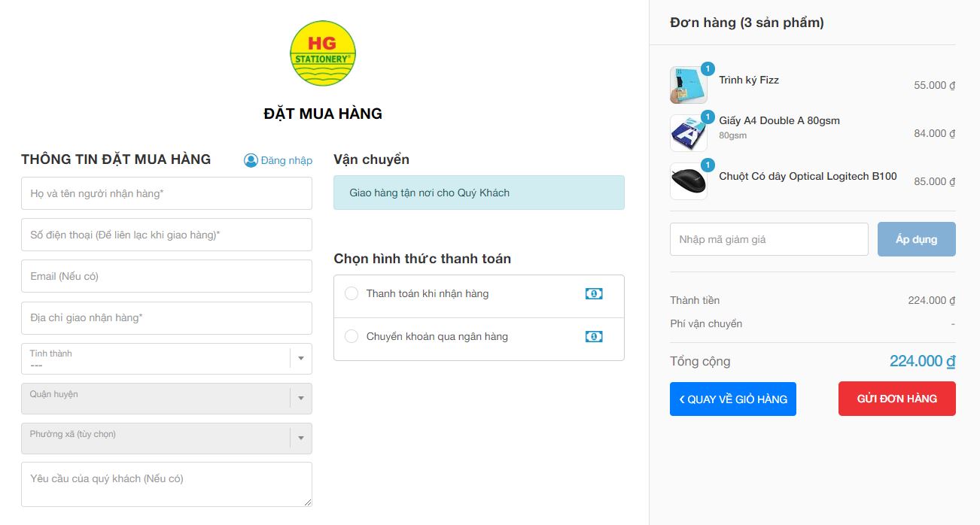Image resolution: width=980 pixels, height=525 pixels.
Task: Click the Họ và tên người nhận hàng field
Action: [166, 193]
